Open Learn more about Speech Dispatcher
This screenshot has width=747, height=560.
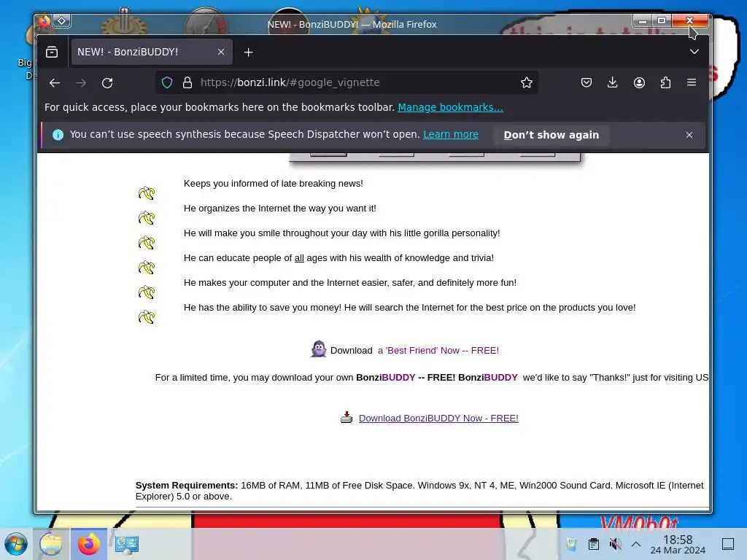tap(451, 135)
